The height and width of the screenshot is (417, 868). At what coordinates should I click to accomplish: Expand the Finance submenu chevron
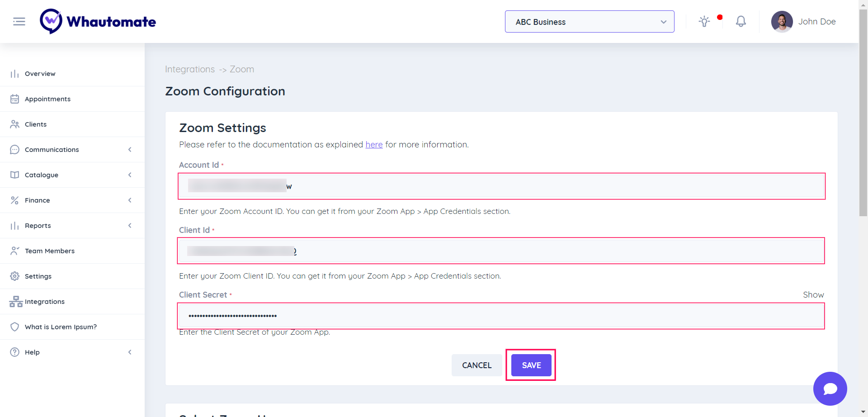130,200
